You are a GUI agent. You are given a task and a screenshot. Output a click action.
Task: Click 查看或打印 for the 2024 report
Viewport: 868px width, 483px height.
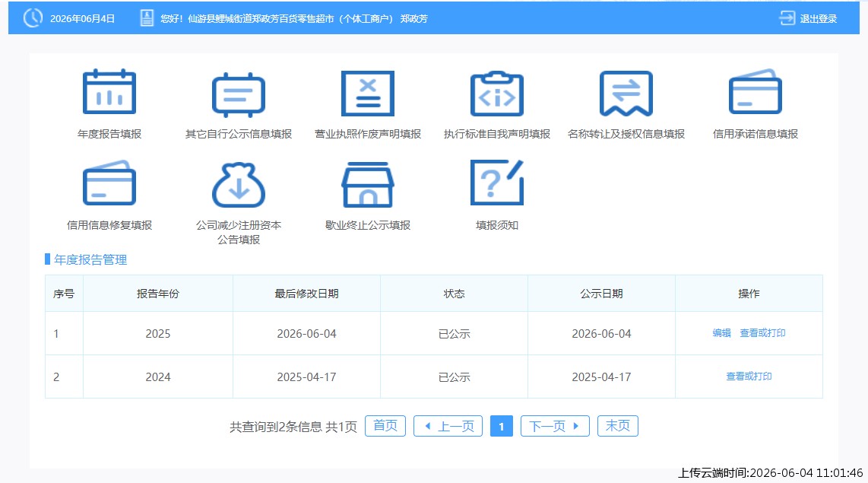click(749, 376)
